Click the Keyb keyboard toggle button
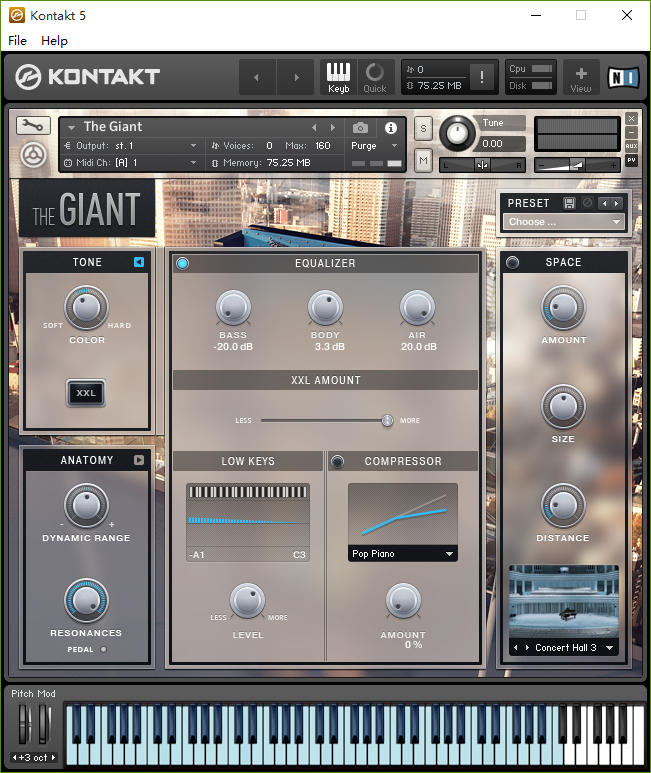The width and height of the screenshot is (651, 773). [339, 77]
